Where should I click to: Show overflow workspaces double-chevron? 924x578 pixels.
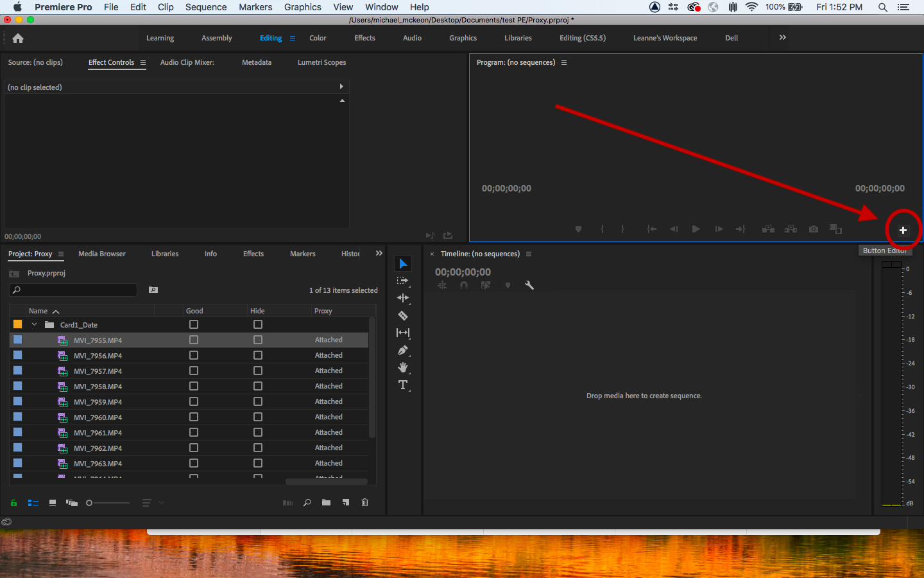pos(783,38)
